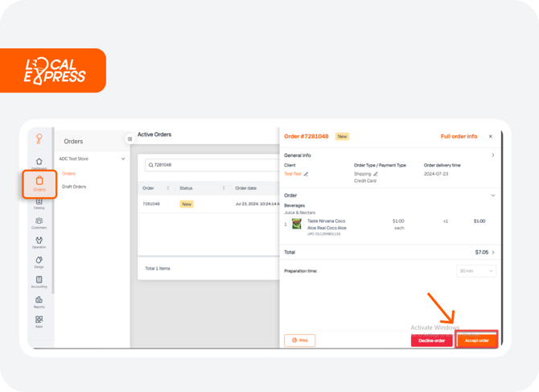Open the Customers sidebar icon

point(39,221)
